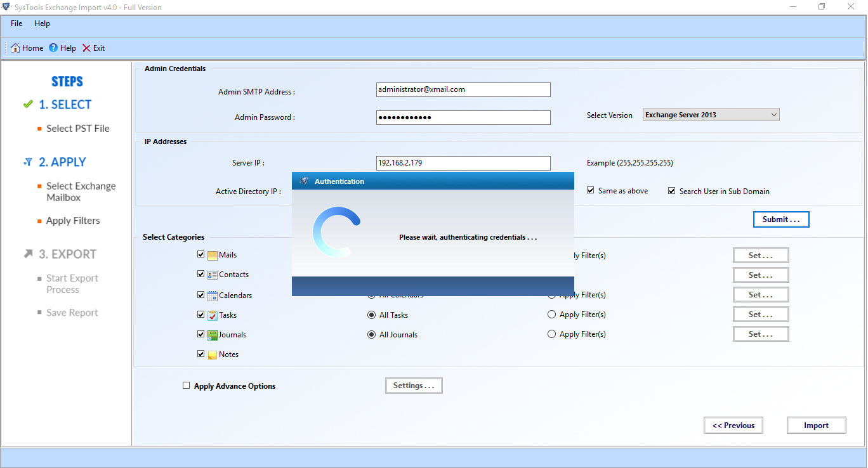The height and width of the screenshot is (468, 868).
Task: Toggle the Same as above checkbox
Action: coord(591,190)
